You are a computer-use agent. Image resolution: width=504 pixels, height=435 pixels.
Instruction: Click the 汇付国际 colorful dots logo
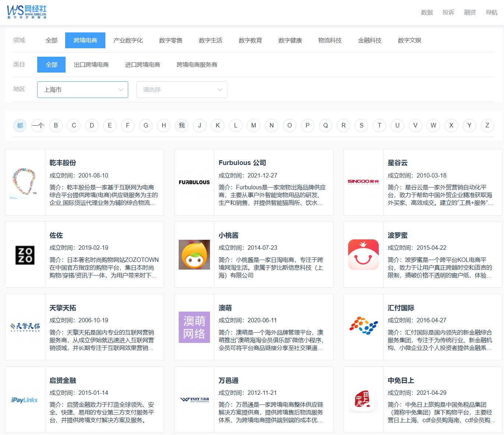(x=363, y=326)
